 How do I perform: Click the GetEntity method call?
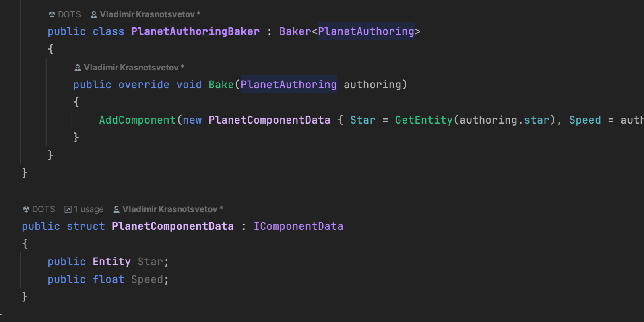pyautogui.click(x=424, y=120)
